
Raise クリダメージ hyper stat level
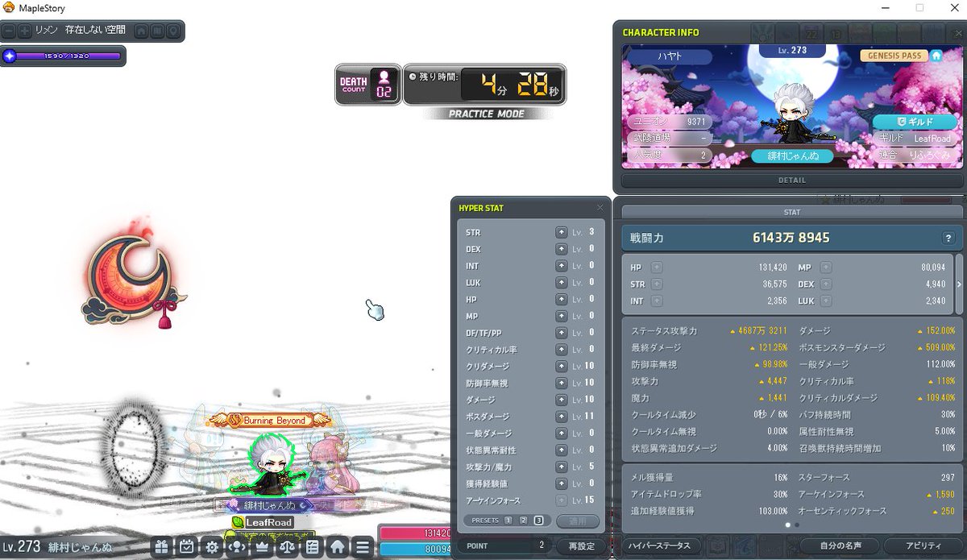(561, 366)
